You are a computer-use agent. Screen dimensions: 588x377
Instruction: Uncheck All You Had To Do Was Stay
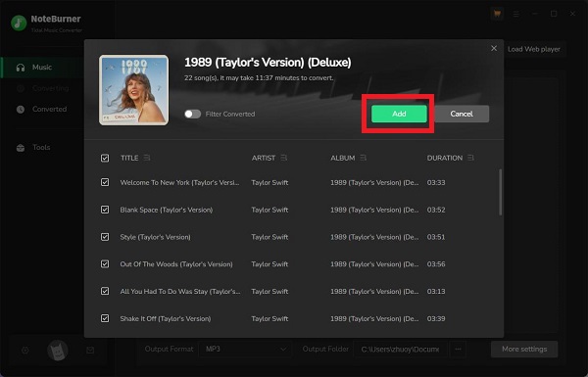[105, 291]
